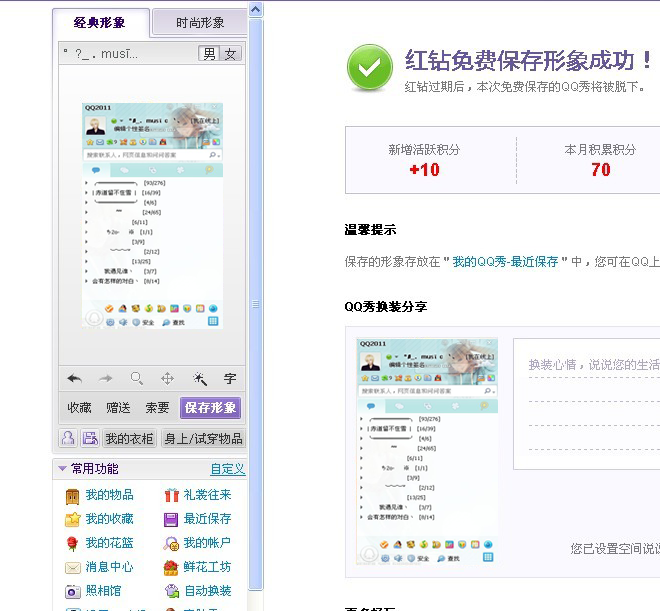Click the 消息中心 envelope icon
Image resolution: width=660 pixels, height=611 pixels.
72,568
